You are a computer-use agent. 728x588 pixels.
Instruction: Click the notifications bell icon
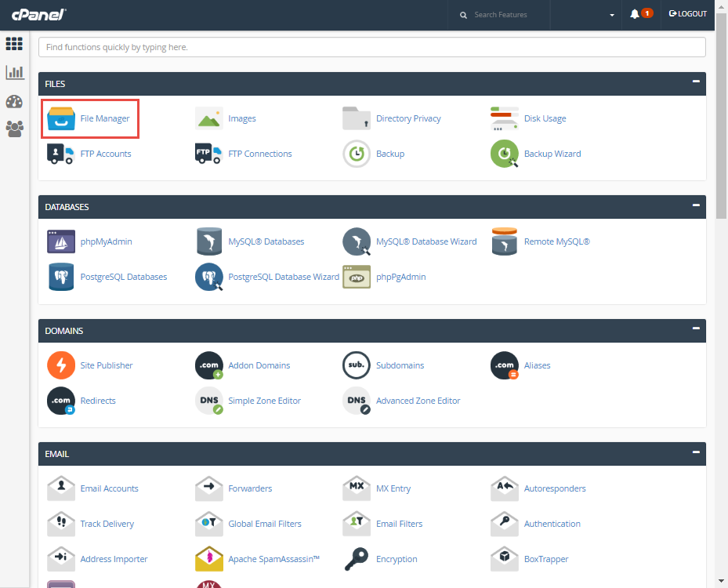pos(635,14)
